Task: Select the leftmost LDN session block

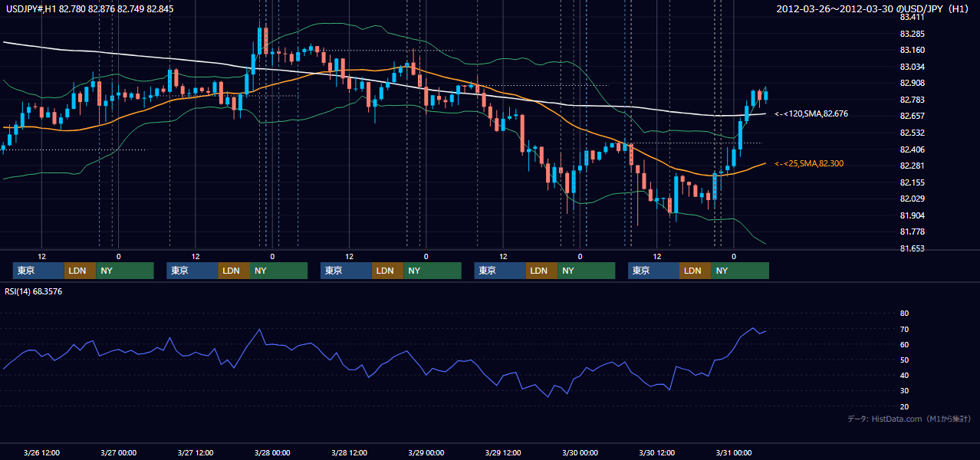Action: pyautogui.click(x=80, y=271)
